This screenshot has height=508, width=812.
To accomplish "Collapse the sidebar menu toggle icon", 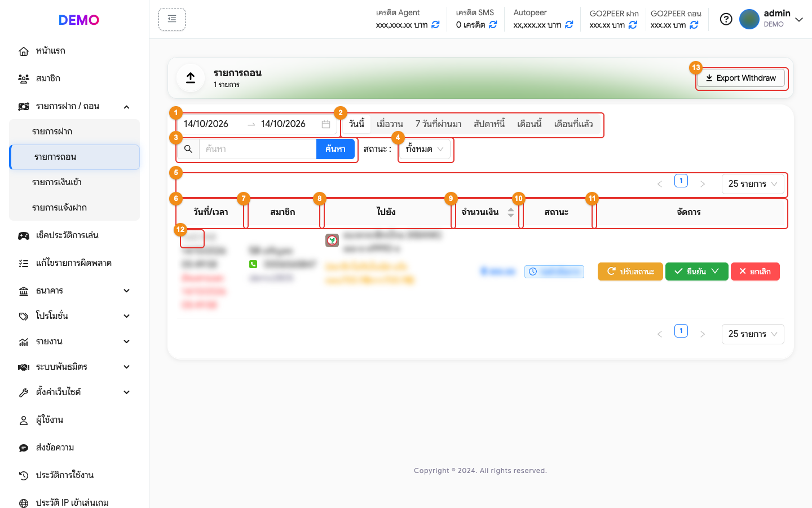I will click(x=172, y=19).
